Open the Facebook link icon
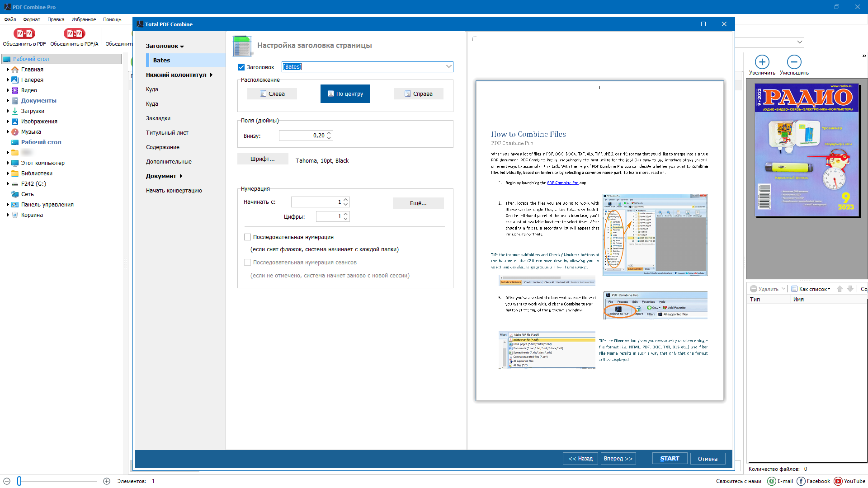The height and width of the screenshot is (488, 868). click(x=801, y=481)
